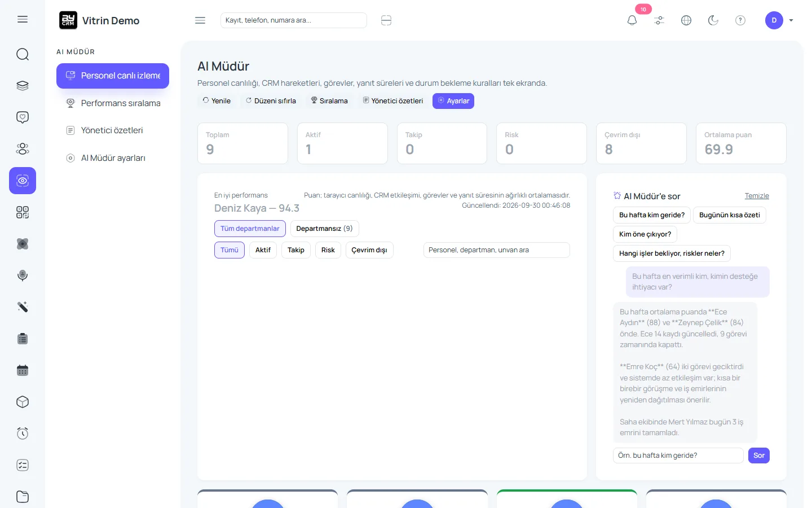Click the layers stack sidebar icon
812x508 pixels.
point(23,86)
